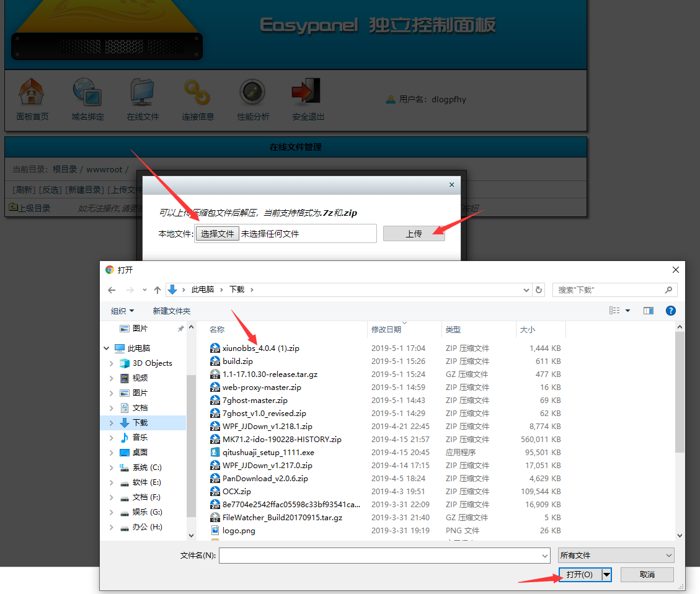This screenshot has width=700, height=594.
Task: Open the 域名绑定 domain binding icon
Action: tap(87, 92)
